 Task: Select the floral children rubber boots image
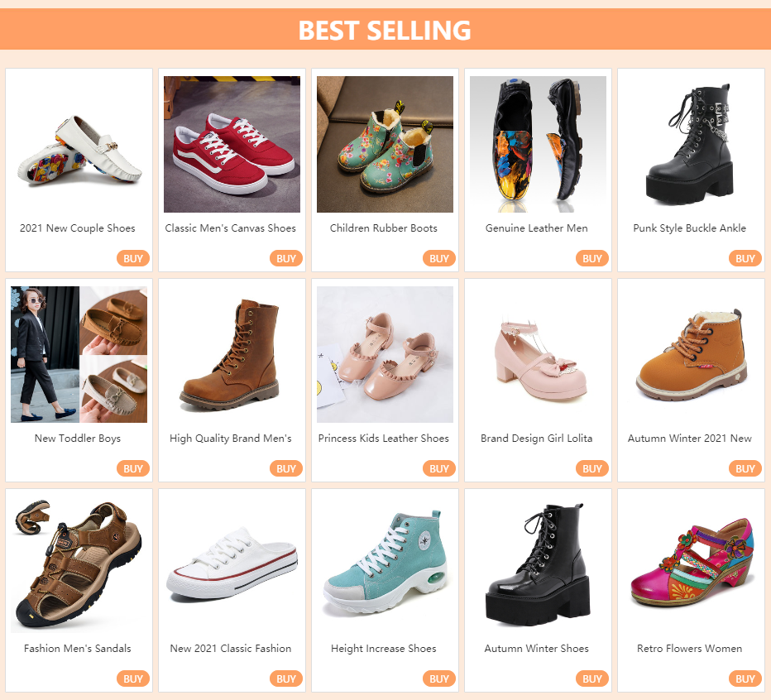[385, 145]
